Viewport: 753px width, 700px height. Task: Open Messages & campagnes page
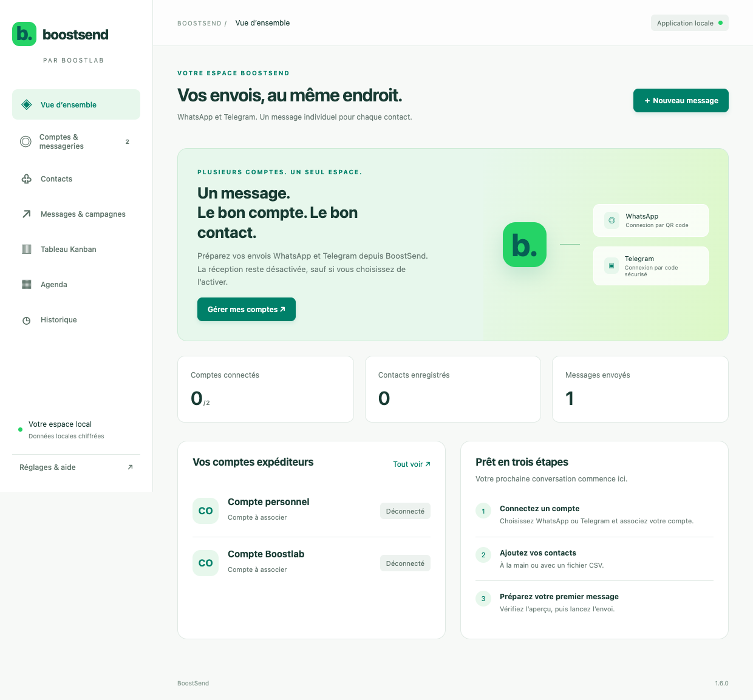[76, 214]
